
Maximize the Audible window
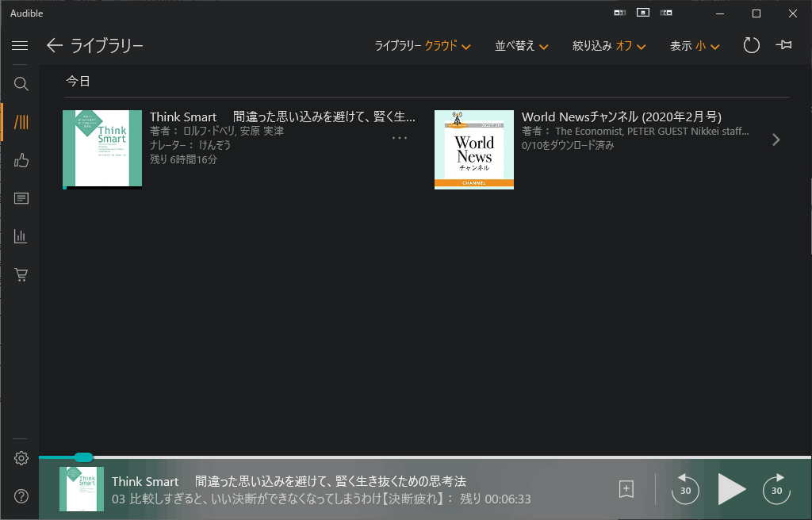click(x=756, y=13)
